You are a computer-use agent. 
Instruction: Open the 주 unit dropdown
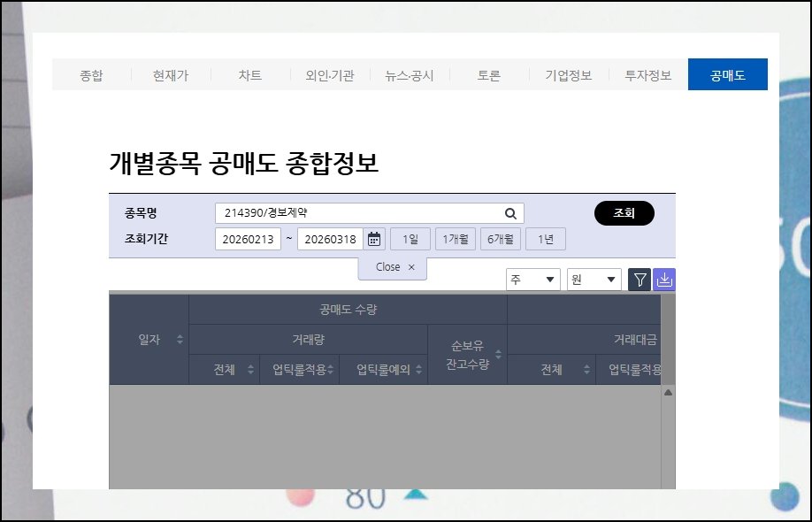pyautogui.click(x=532, y=280)
